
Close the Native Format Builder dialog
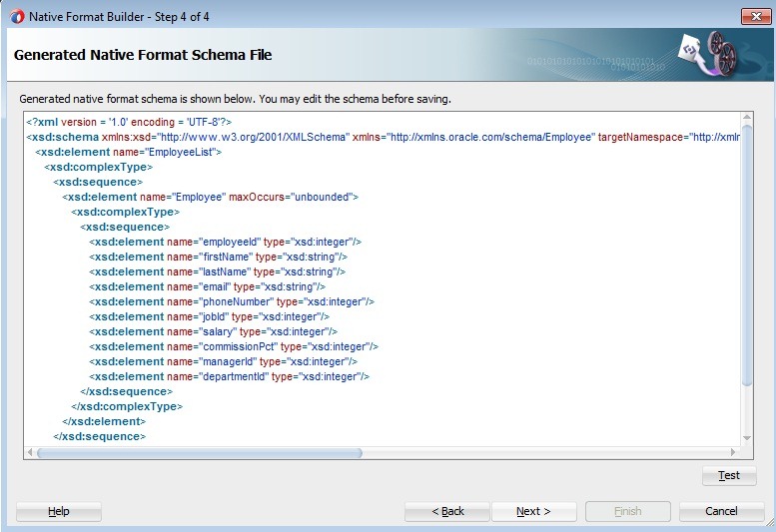[754, 17]
